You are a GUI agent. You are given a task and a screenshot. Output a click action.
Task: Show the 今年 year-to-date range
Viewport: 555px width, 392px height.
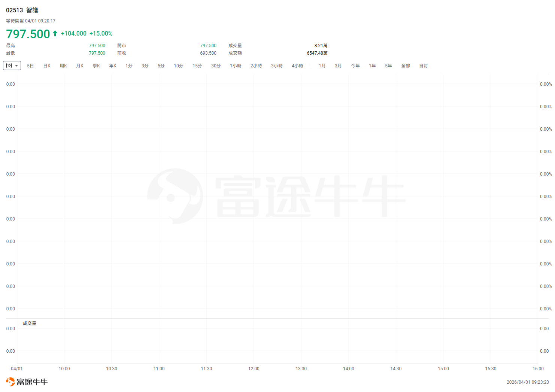(x=355, y=66)
